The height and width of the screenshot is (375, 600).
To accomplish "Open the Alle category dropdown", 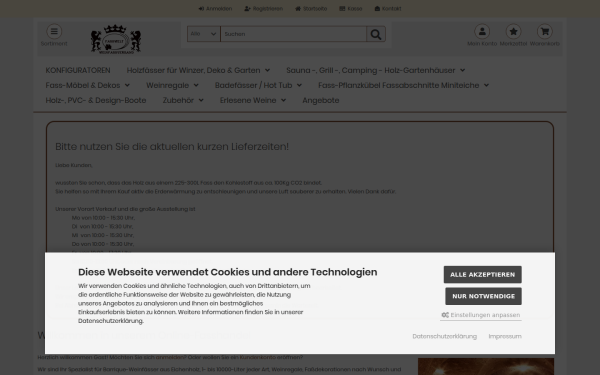I will [x=204, y=34].
